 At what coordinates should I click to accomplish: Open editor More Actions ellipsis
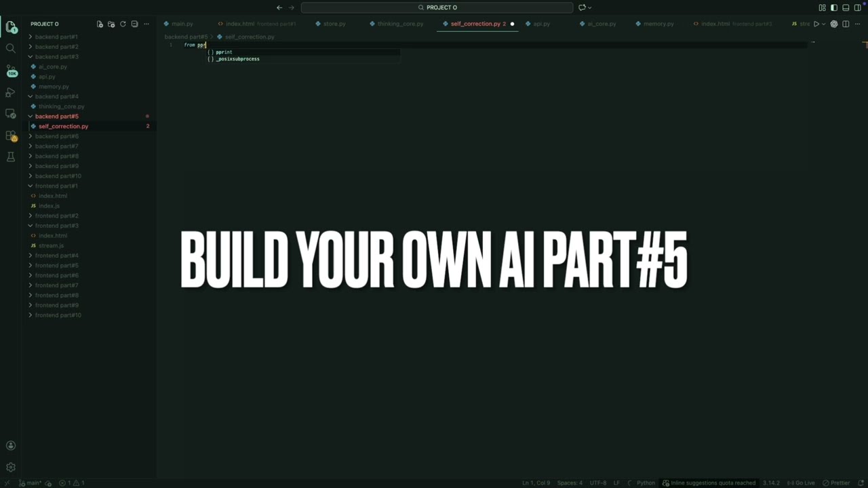point(857,24)
